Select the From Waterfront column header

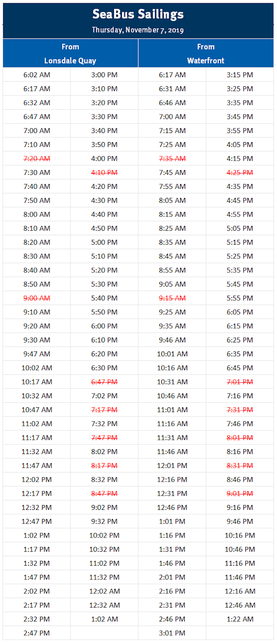(x=206, y=53)
